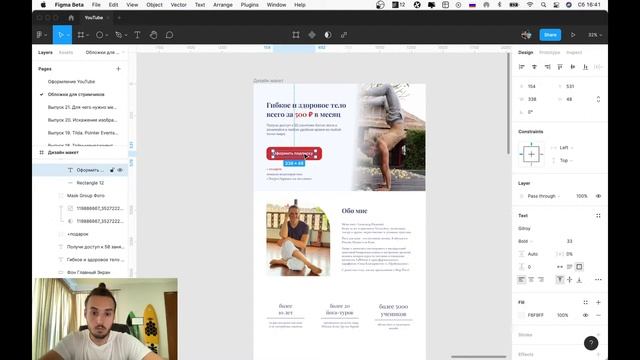Align selection to right edge
Viewport: 640px width, 360px height.
(547, 67)
